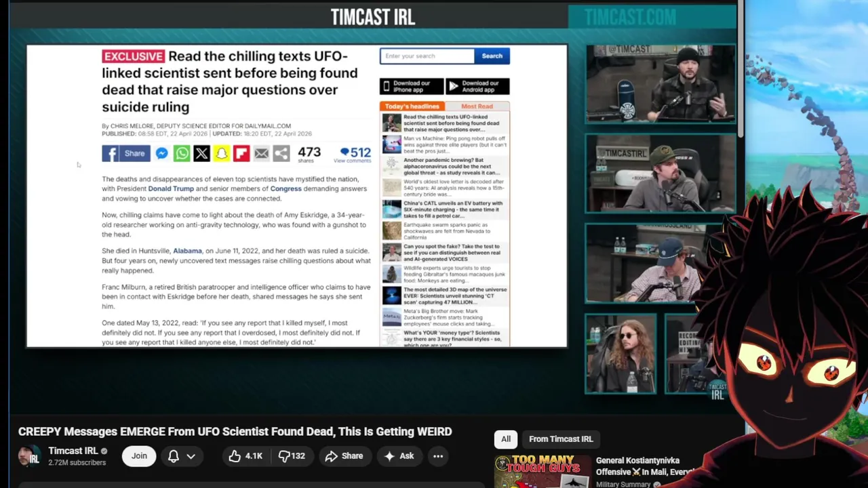Select Today's headlines tab
Screen dimensions: 868x488
pos(412,106)
